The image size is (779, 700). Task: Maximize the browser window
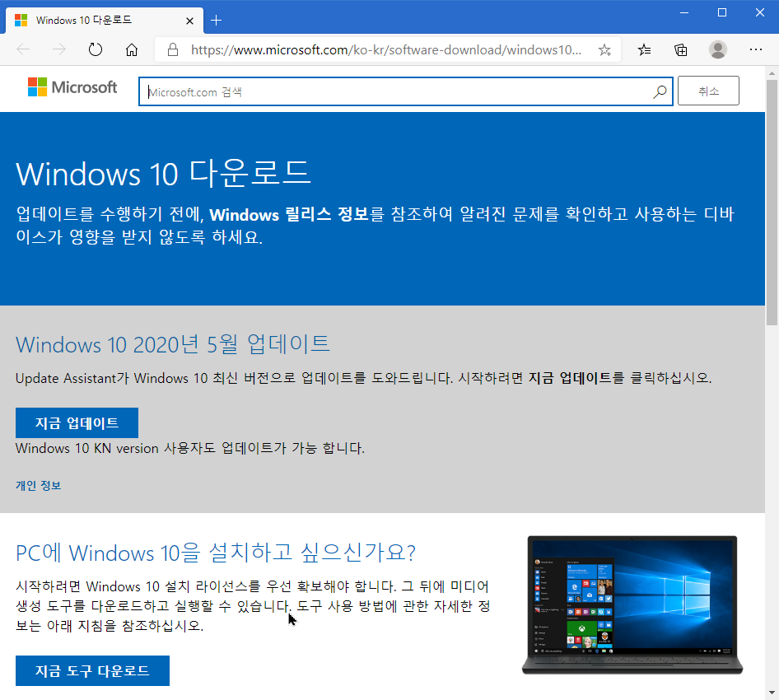click(x=722, y=13)
